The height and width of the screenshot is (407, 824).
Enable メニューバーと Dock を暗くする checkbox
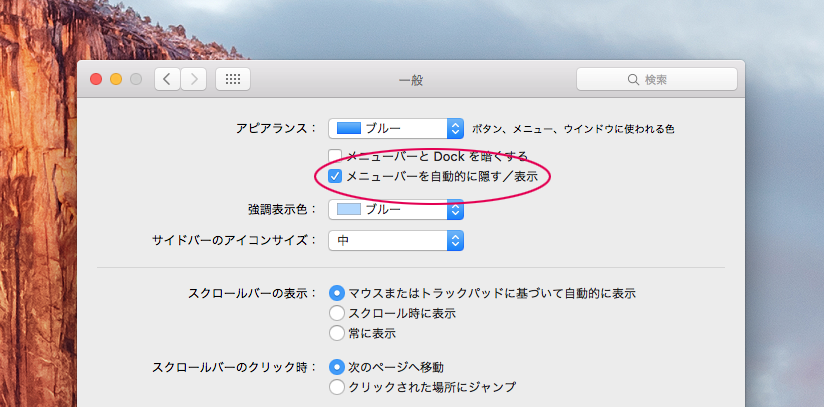(335, 156)
